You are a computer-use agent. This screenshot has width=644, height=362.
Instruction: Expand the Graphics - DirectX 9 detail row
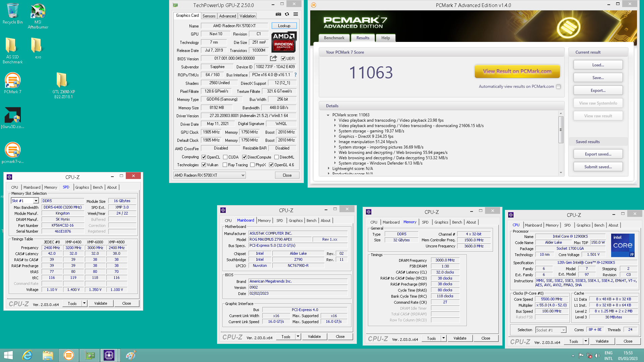pyautogui.click(x=335, y=136)
